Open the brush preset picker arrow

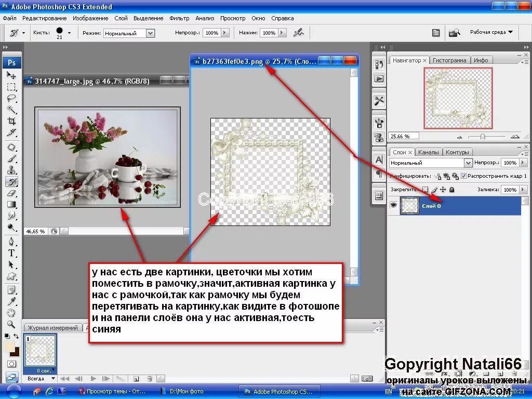tap(69, 33)
